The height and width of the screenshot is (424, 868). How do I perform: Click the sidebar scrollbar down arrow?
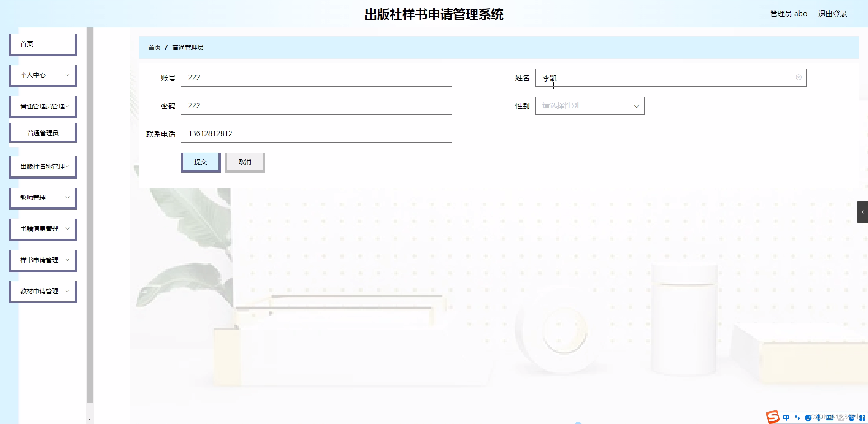tap(90, 419)
